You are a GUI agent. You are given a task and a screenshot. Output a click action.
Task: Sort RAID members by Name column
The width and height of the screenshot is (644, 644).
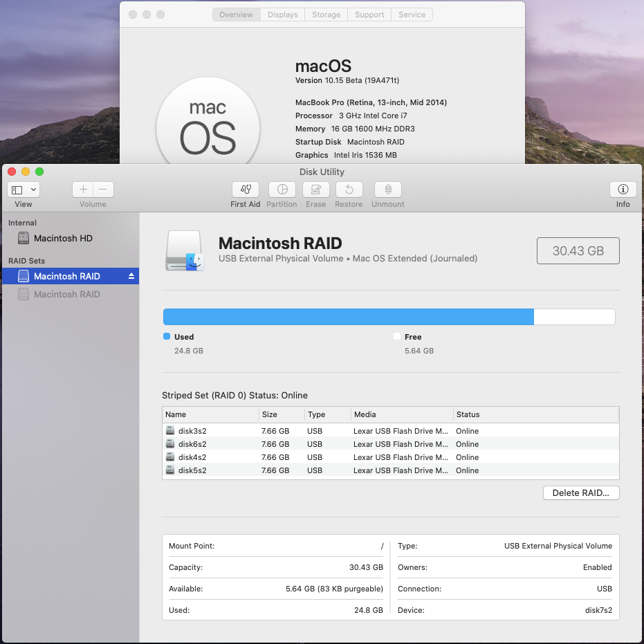point(210,414)
